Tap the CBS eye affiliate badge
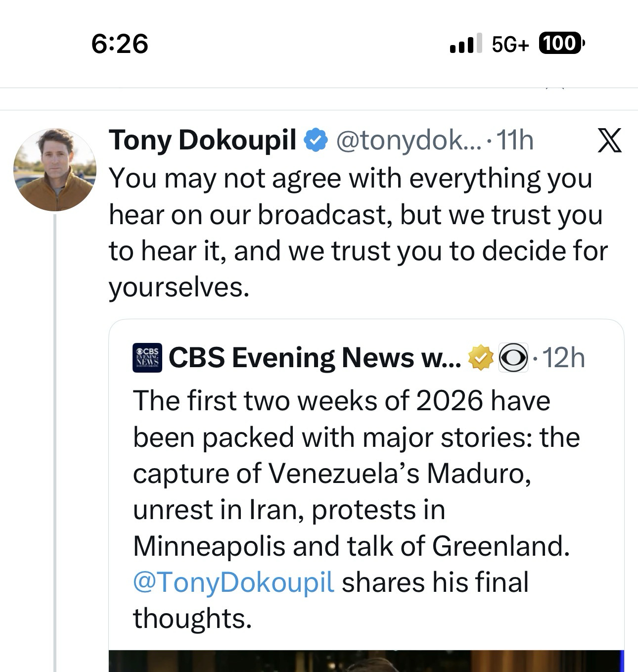Screen dimensions: 638x672 pos(513,357)
